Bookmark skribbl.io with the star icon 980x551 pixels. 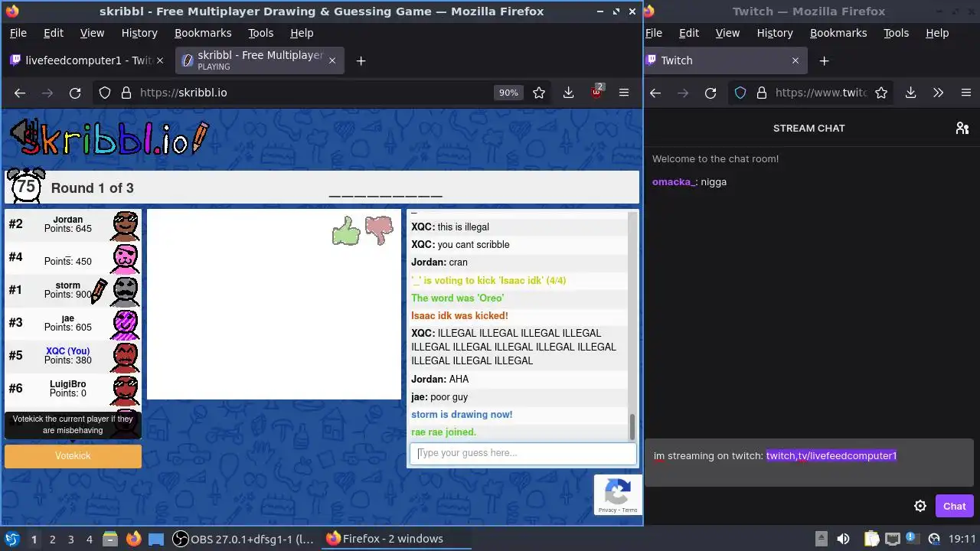539,93
